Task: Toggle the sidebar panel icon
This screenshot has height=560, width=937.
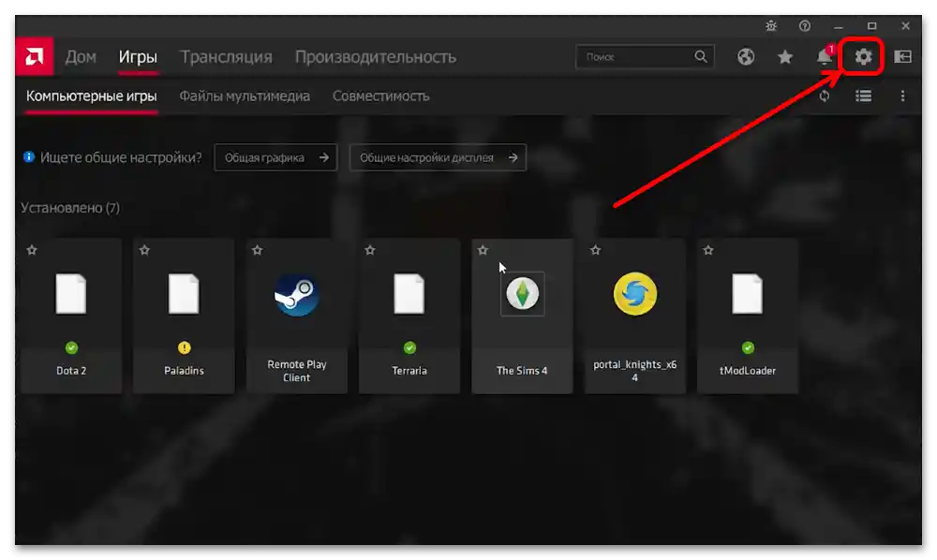Action: pos(902,57)
